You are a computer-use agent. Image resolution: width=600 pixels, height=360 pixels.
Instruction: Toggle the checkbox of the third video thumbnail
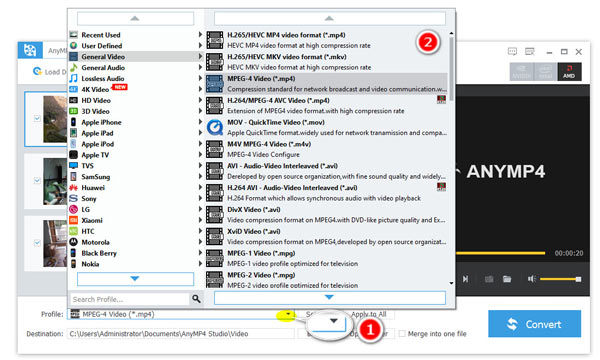coord(37,243)
